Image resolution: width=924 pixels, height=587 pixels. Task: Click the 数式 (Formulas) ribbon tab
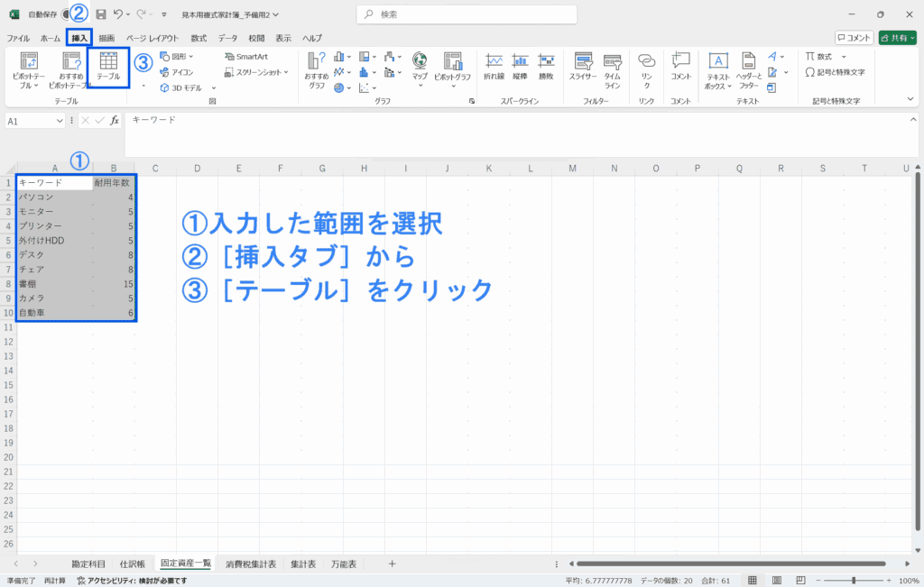pyautogui.click(x=199, y=38)
